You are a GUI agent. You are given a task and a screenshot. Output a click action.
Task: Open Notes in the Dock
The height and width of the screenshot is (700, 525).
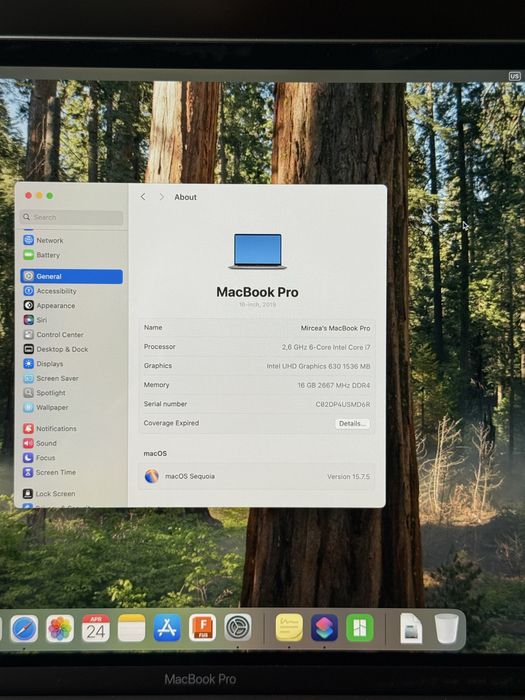point(131,628)
